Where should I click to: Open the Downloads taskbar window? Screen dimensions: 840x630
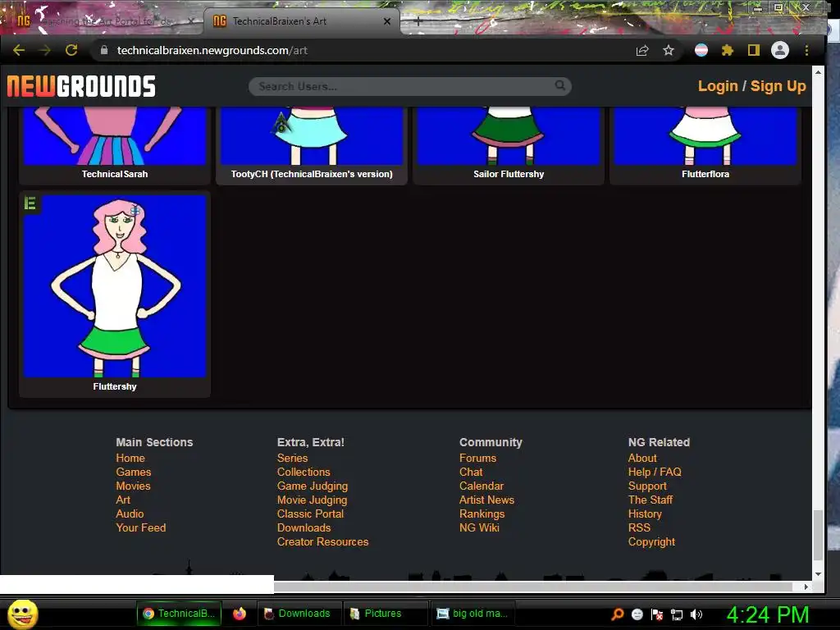[x=299, y=614]
